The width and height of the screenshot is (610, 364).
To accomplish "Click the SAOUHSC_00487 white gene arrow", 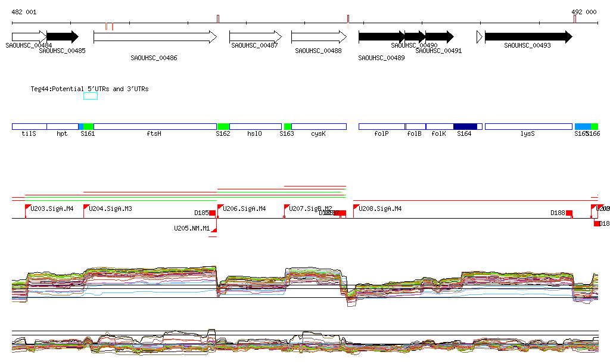I will 255,37.
